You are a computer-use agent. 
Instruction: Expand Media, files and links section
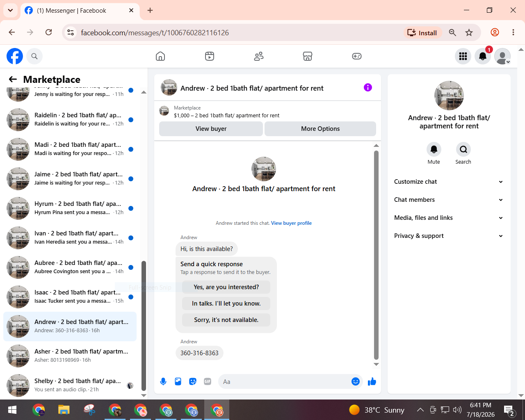(449, 218)
